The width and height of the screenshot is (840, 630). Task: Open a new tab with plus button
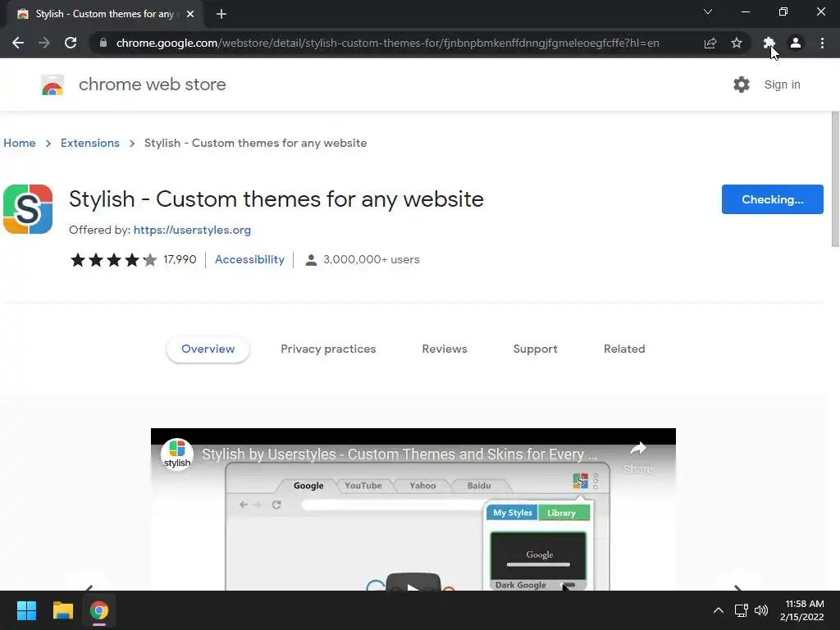tap(221, 14)
